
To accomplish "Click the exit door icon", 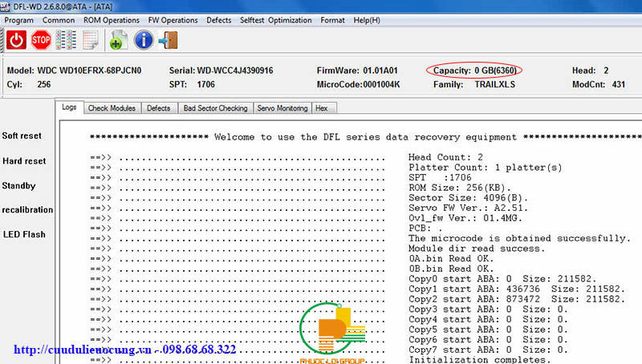I will tap(169, 38).
